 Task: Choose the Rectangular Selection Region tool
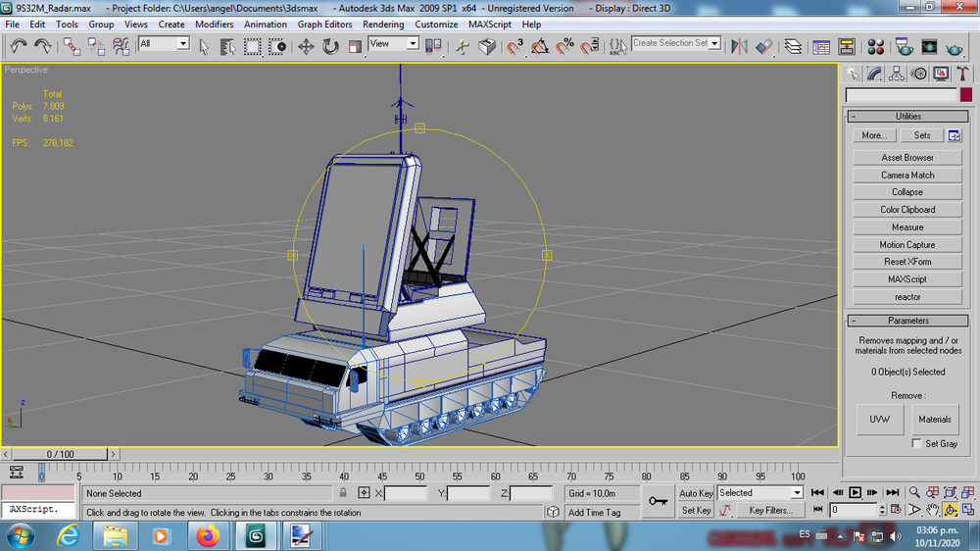coord(253,47)
